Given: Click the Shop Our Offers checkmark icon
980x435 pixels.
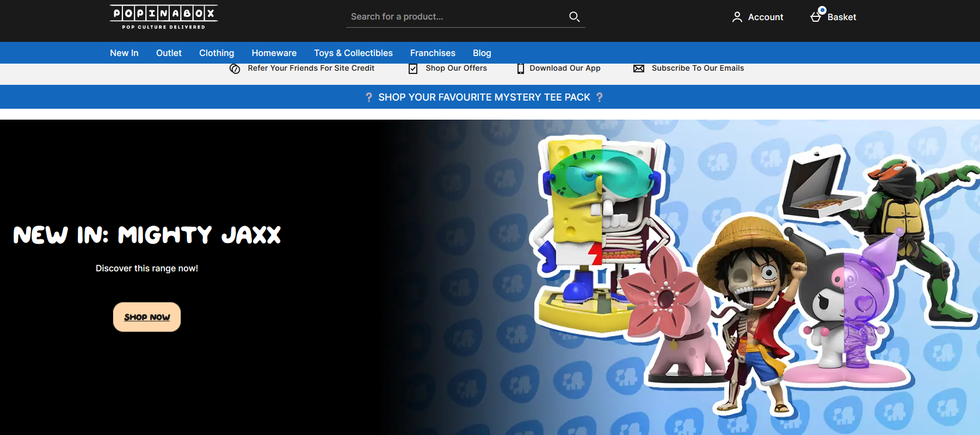Looking at the screenshot, I should point(413,69).
